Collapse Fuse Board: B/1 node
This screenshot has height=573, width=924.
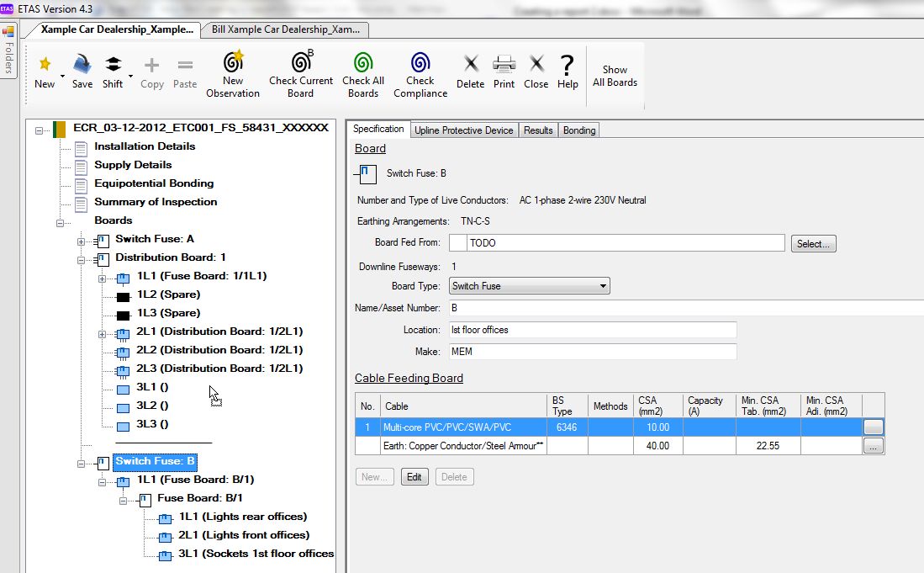click(123, 501)
